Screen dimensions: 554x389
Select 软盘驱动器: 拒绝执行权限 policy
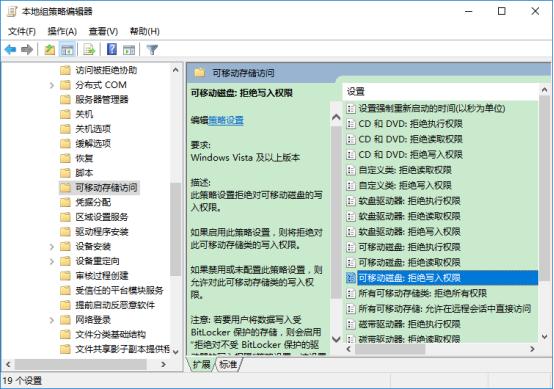pos(409,201)
